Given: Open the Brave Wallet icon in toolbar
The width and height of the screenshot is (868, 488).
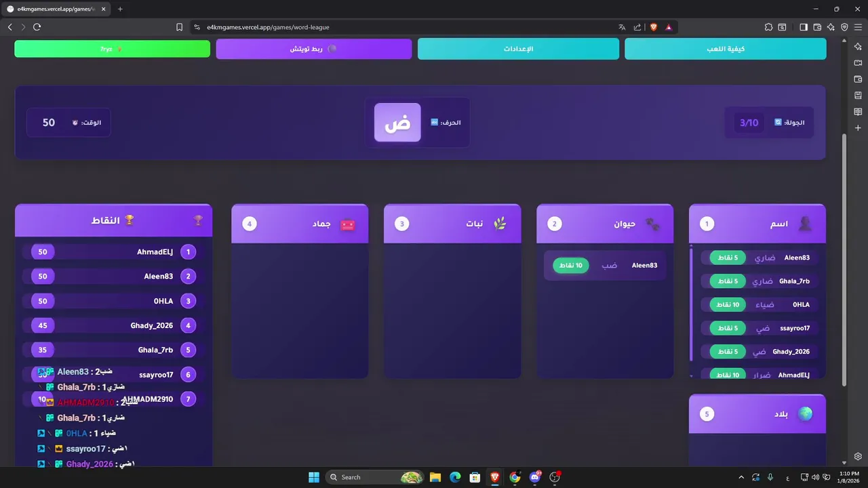Looking at the screenshot, I should [817, 27].
